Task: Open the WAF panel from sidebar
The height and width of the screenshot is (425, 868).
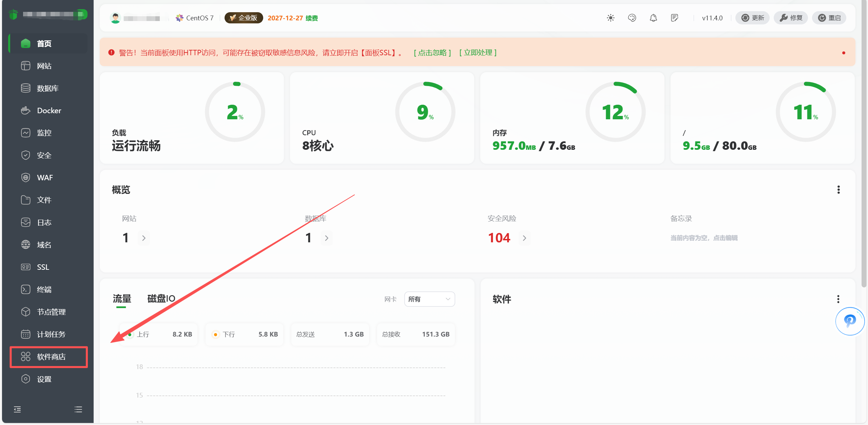Action: pos(44,177)
